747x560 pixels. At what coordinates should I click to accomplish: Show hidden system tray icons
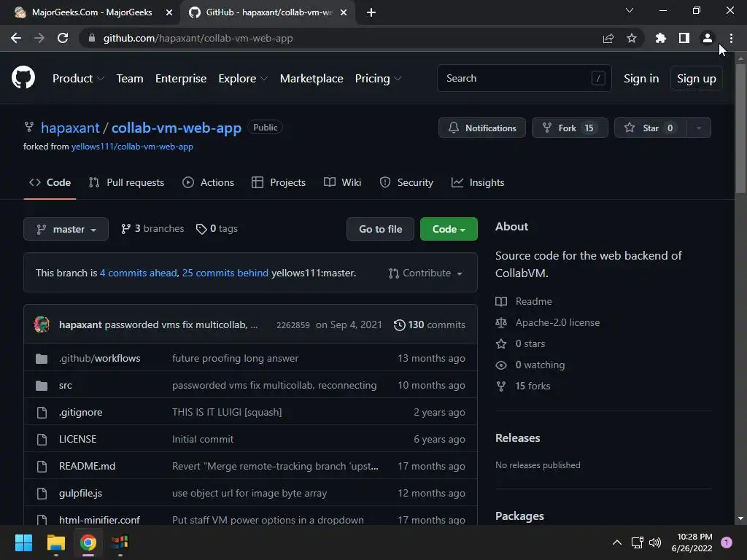pos(617,542)
